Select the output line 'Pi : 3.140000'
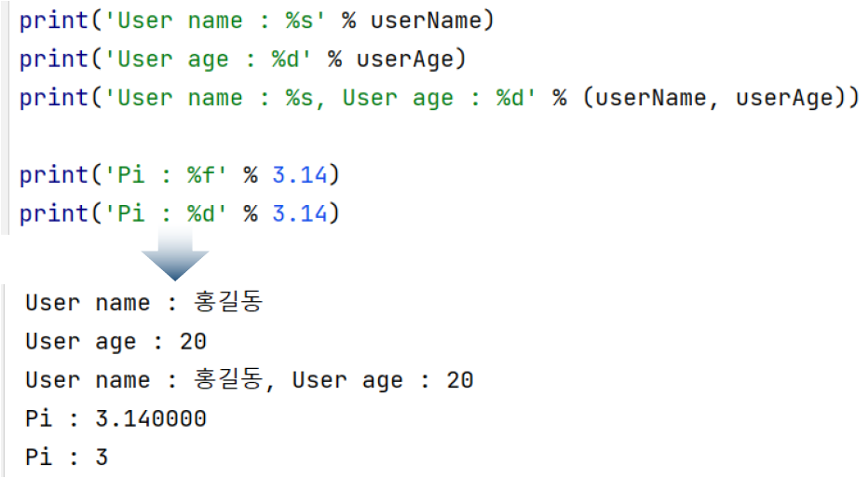868x478 pixels. click(115, 418)
